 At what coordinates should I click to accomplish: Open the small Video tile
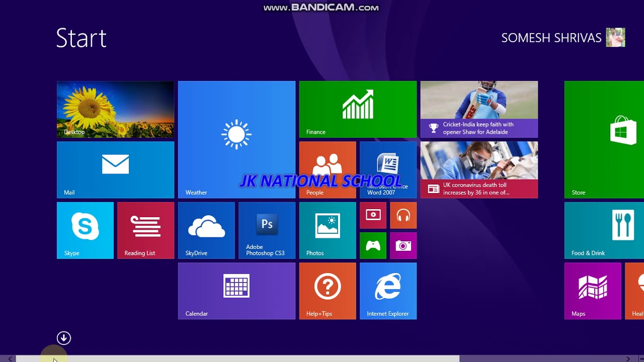(x=373, y=215)
